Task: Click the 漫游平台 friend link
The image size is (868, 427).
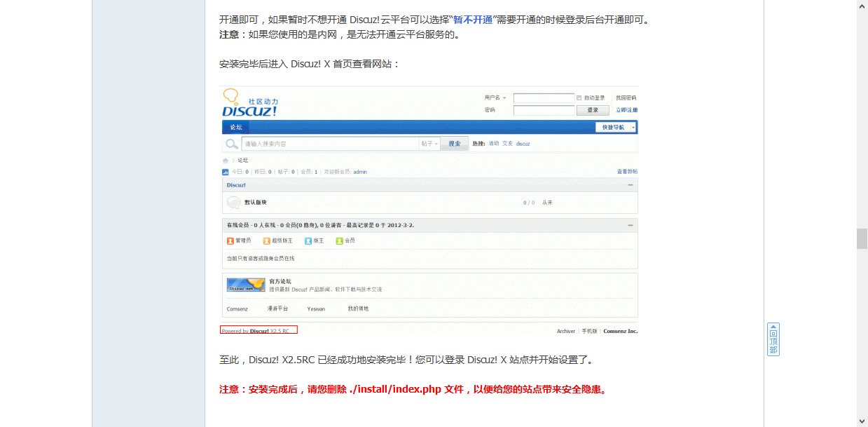Action: coord(278,309)
